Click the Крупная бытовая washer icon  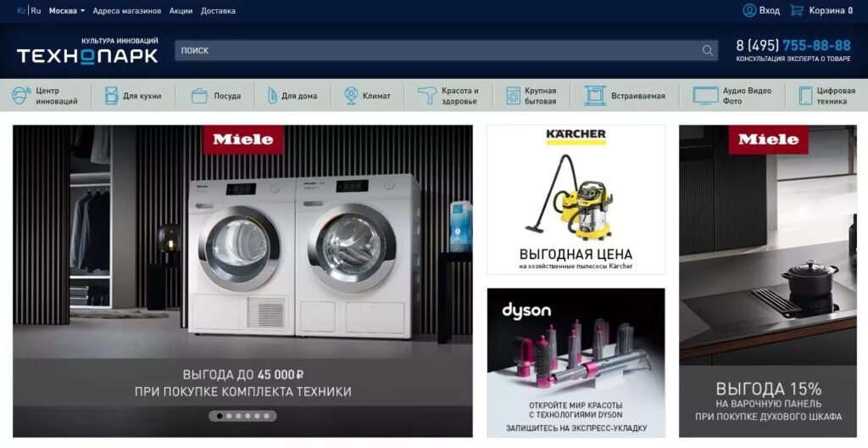tap(513, 95)
